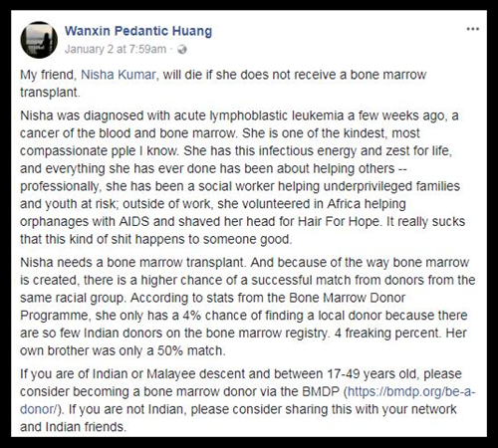Click the abbreviation 'BMDP' before the link
Viewport: 498px width, 448px height.
[x=321, y=391]
